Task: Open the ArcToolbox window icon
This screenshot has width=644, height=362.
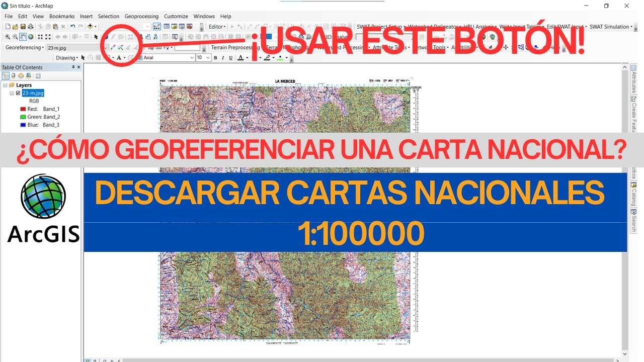Action: coord(189,27)
